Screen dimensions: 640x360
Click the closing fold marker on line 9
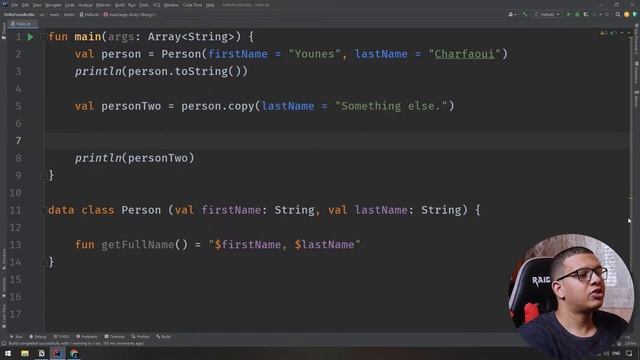[x=43, y=176]
